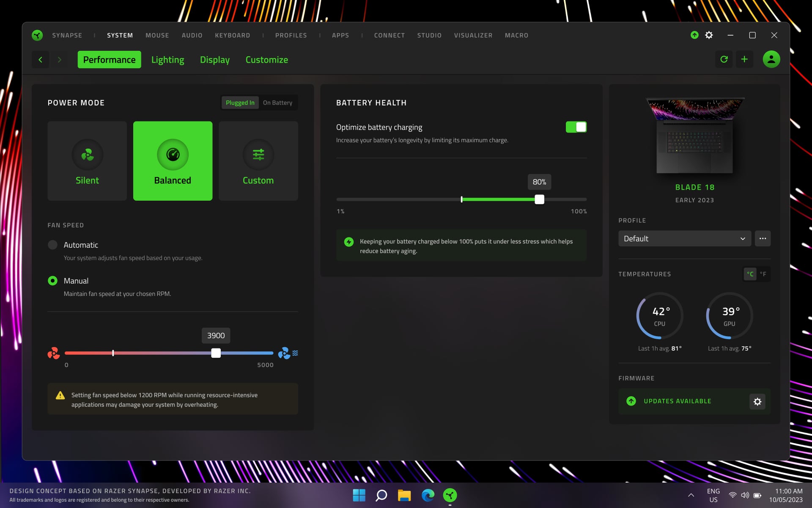Screen dimensions: 812x508
Task: Switch temperature units to Celsius
Action: (x=750, y=274)
